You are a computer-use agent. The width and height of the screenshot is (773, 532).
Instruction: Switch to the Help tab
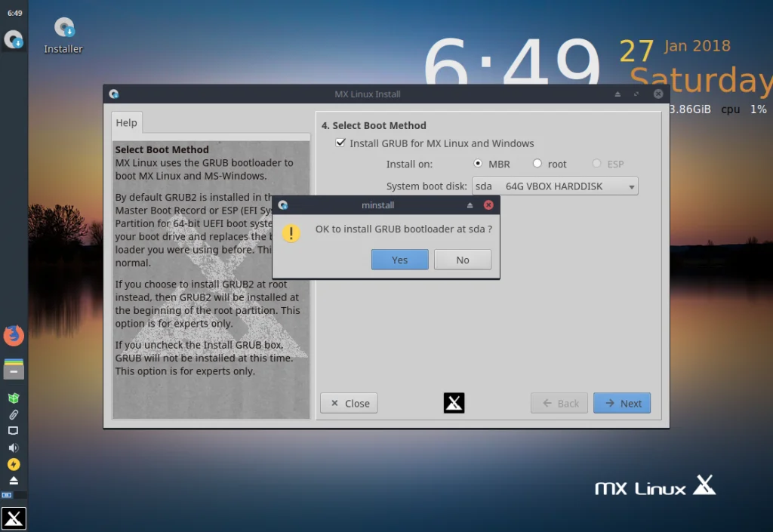coord(127,123)
